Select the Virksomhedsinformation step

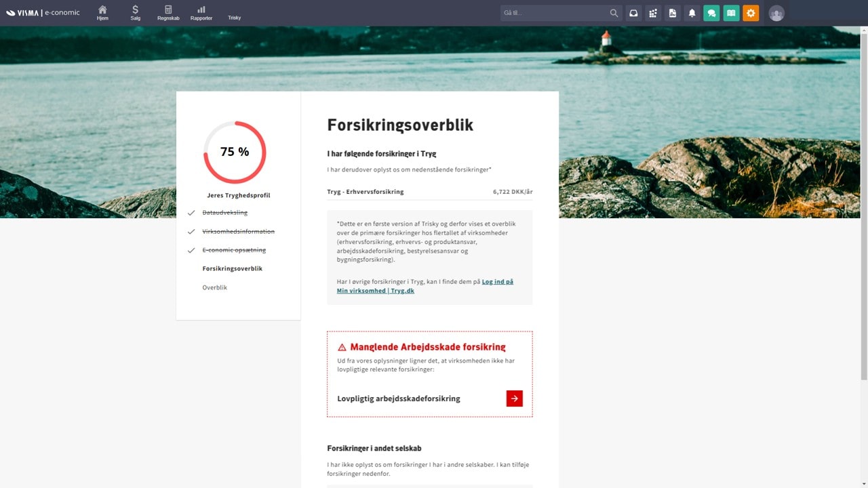[239, 232]
